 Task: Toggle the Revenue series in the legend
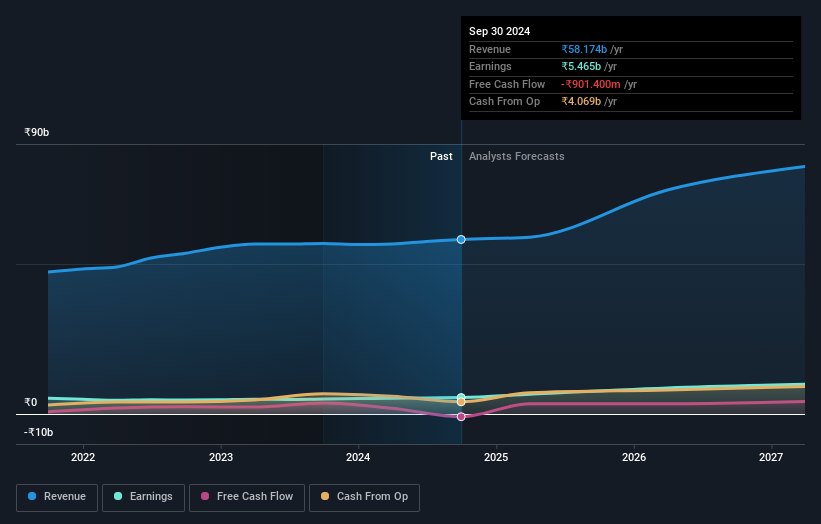click(x=57, y=497)
